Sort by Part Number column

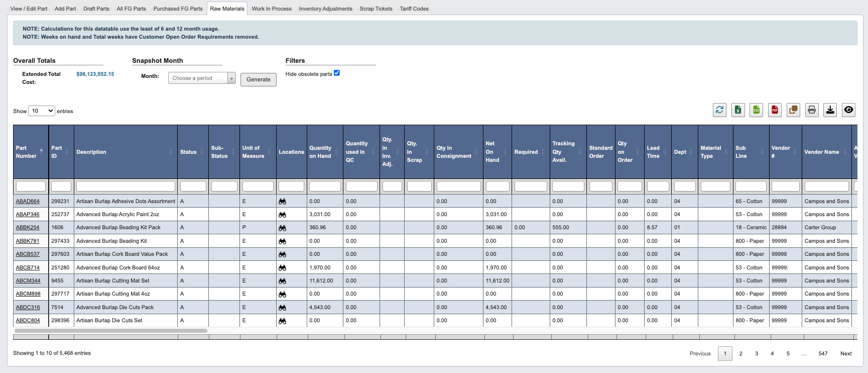coord(31,152)
